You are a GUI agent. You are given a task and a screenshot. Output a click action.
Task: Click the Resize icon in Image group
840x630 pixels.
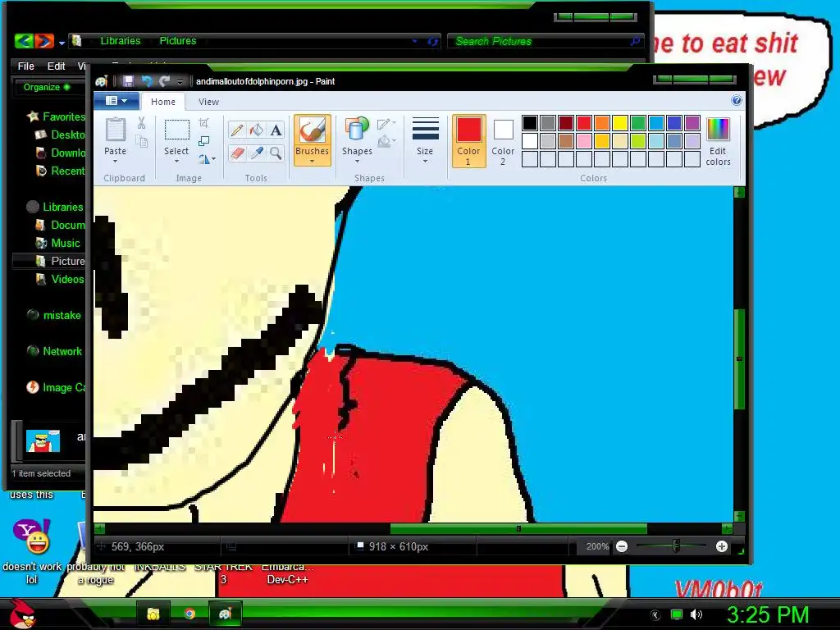[x=203, y=141]
